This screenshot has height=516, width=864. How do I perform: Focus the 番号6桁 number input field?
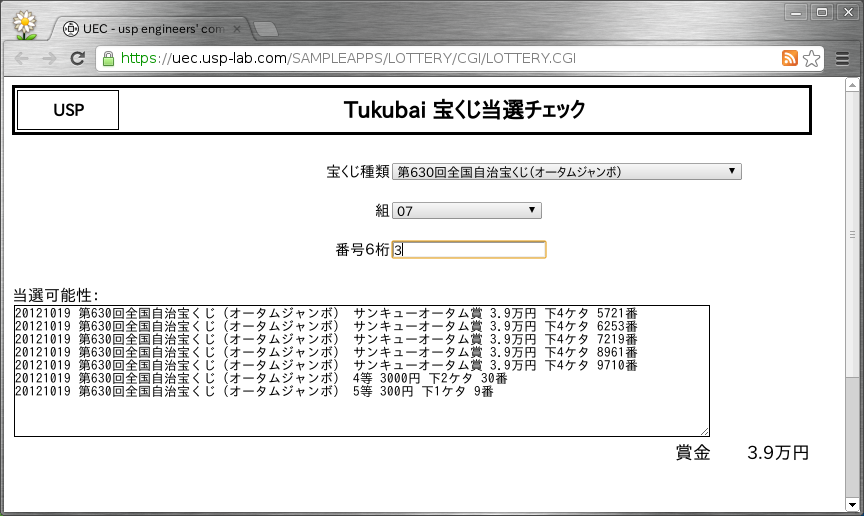[469, 250]
